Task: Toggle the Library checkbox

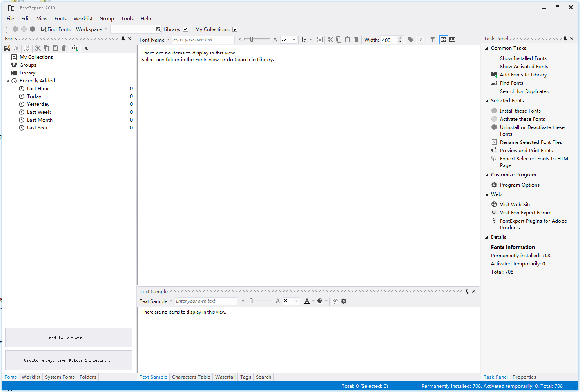Action: pyautogui.click(x=186, y=29)
